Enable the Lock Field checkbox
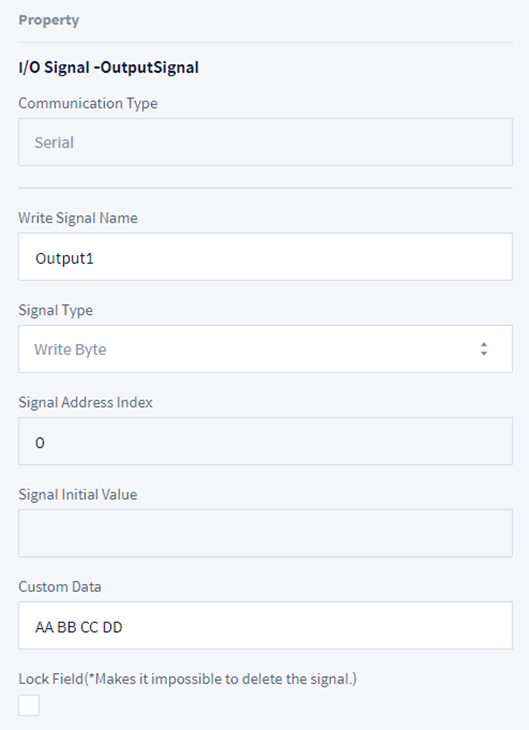 click(x=29, y=705)
